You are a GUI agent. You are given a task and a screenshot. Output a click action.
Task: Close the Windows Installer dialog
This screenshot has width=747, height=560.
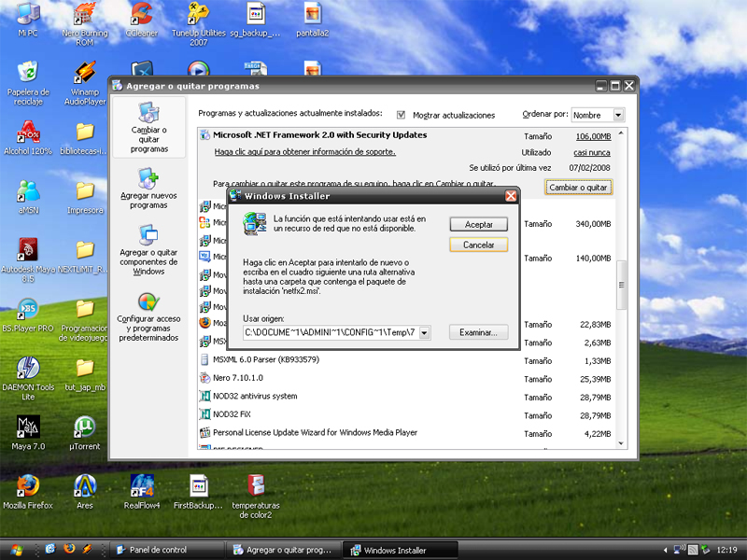click(x=511, y=196)
